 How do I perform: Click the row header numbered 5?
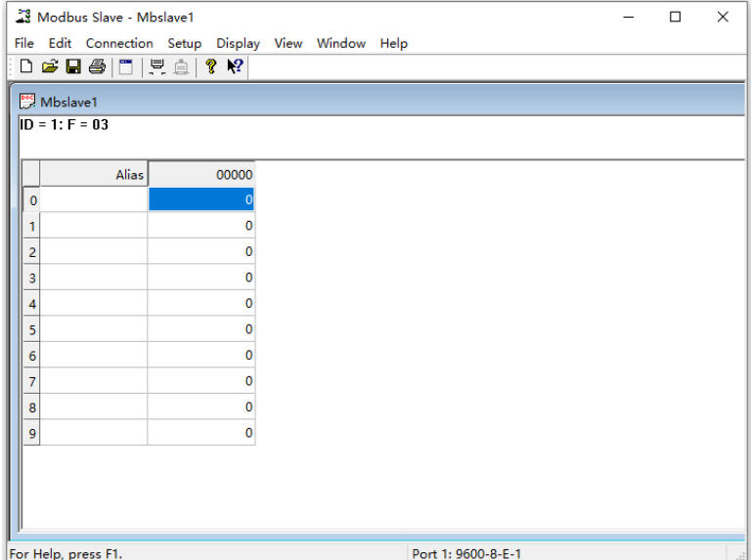[x=32, y=329]
